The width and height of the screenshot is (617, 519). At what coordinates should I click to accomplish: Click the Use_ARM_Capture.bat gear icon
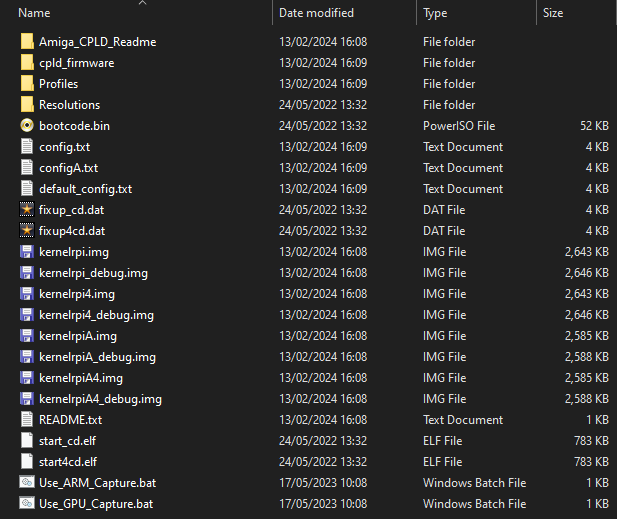pyautogui.click(x=27, y=483)
